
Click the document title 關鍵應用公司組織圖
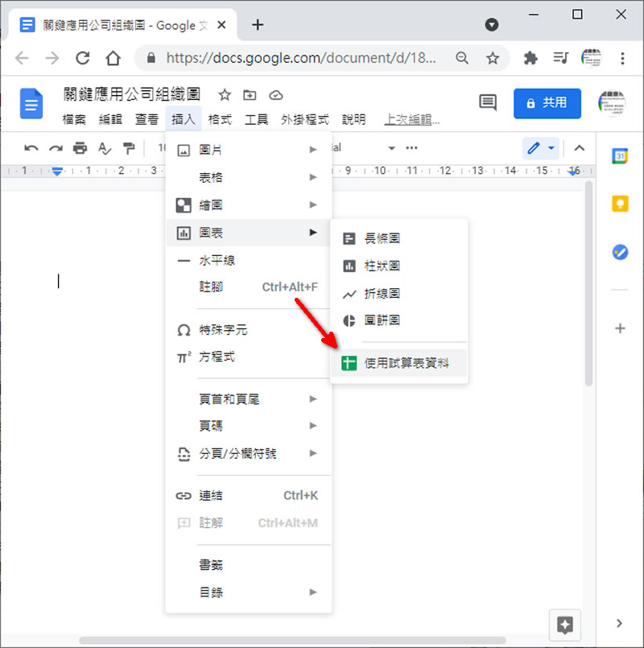pyautogui.click(x=132, y=95)
